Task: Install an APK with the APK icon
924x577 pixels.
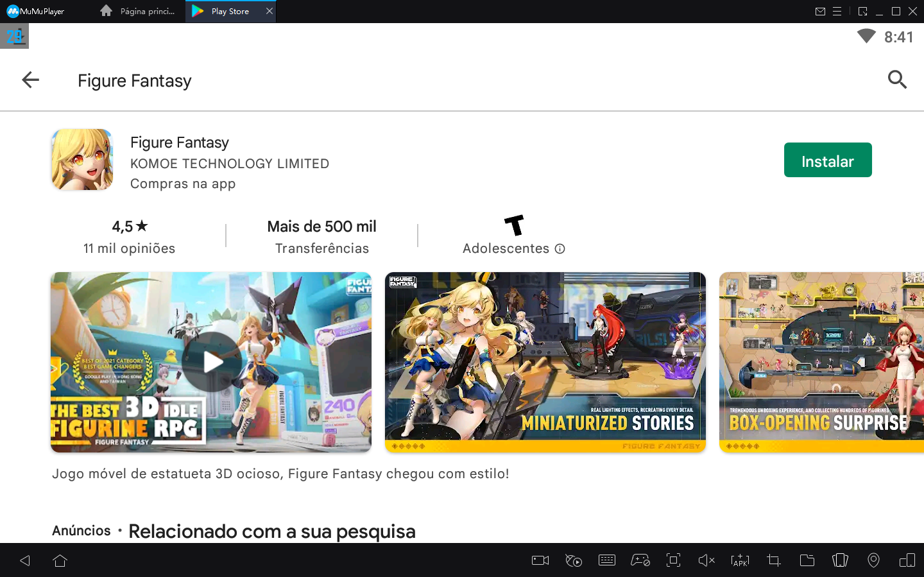Action: point(740,560)
